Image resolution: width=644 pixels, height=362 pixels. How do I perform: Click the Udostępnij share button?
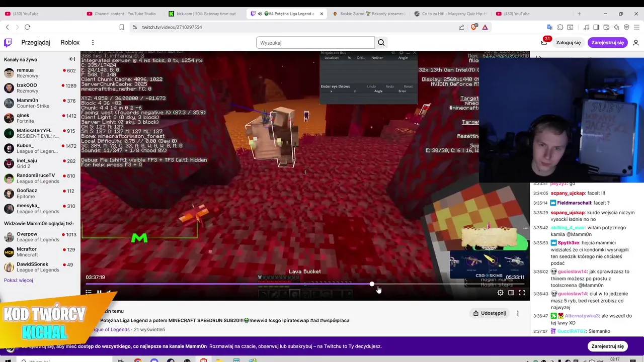click(490, 313)
